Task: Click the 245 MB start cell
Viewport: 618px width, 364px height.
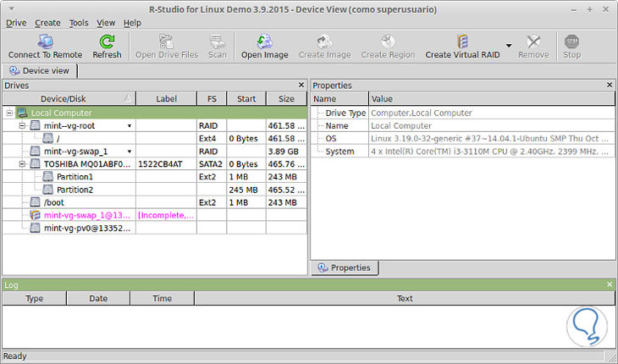Action: click(x=246, y=190)
